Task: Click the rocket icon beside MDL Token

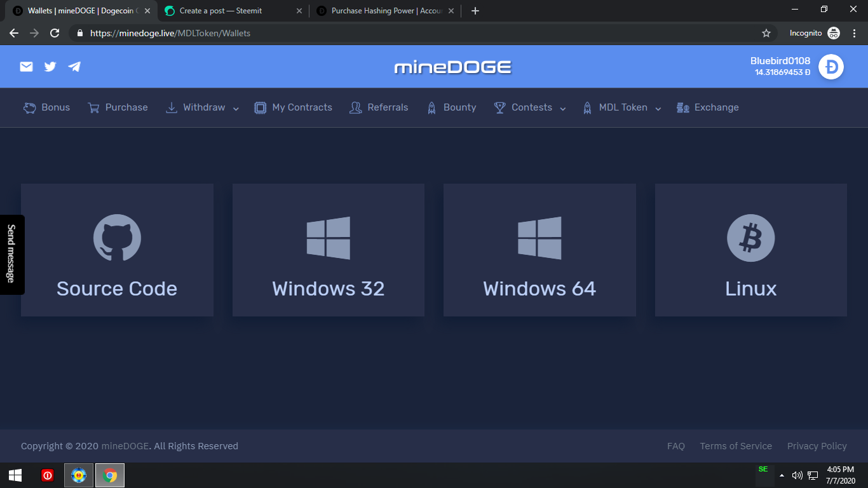Action: [x=587, y=108]
